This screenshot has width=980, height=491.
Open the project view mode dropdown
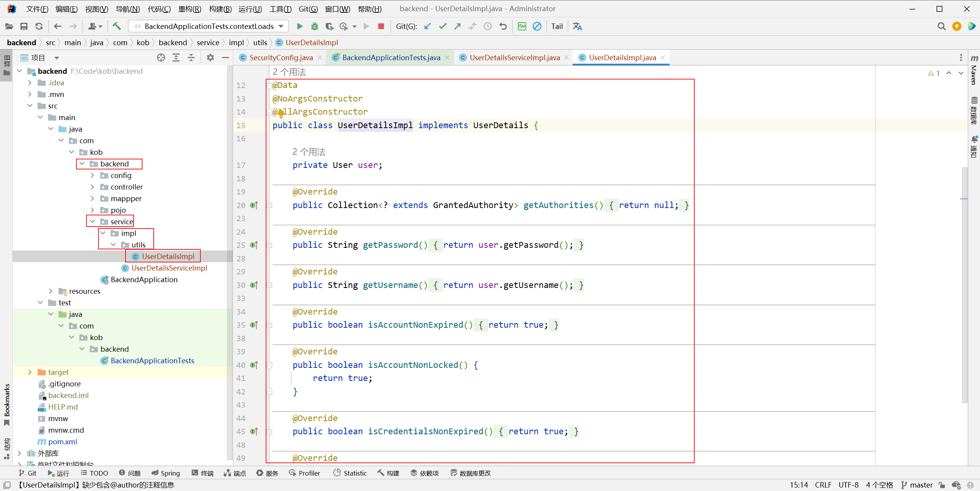point(57,58)
